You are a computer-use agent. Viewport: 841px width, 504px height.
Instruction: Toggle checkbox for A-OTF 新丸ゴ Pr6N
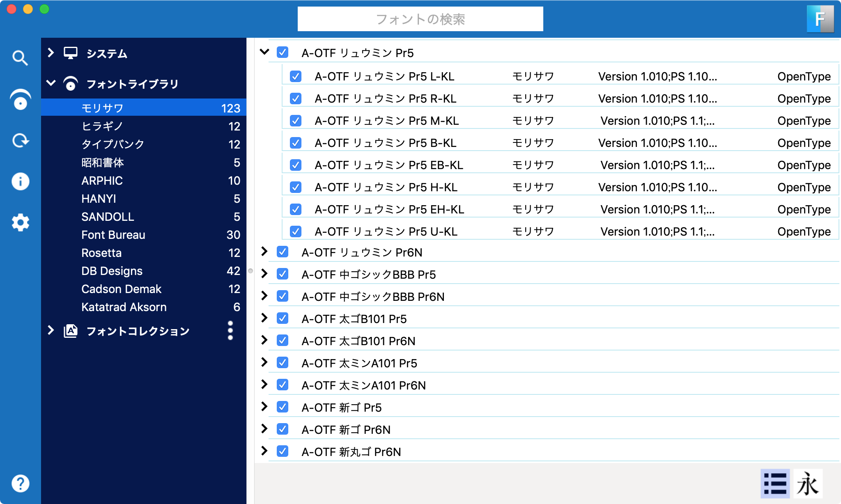[x=283, y=451]
